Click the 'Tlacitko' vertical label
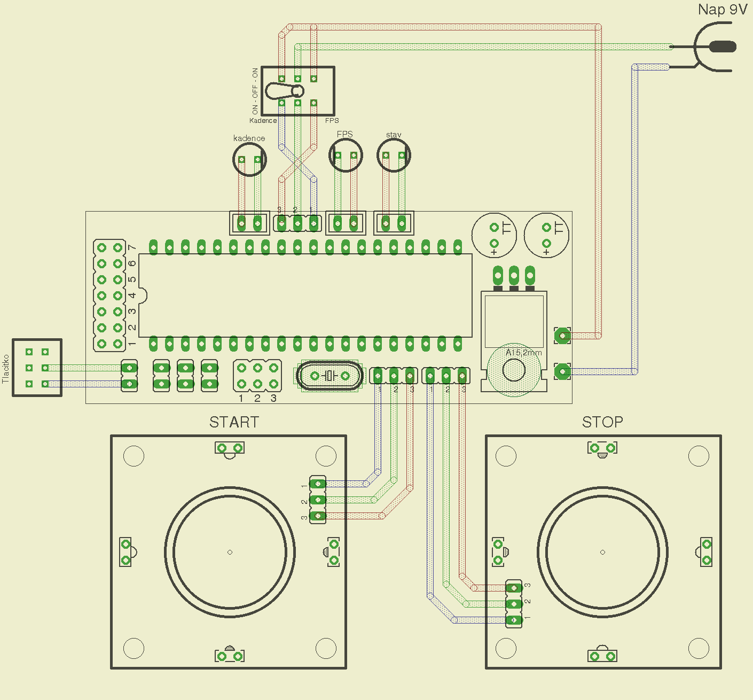Viewport: 753px width, 700px height. 6,369
